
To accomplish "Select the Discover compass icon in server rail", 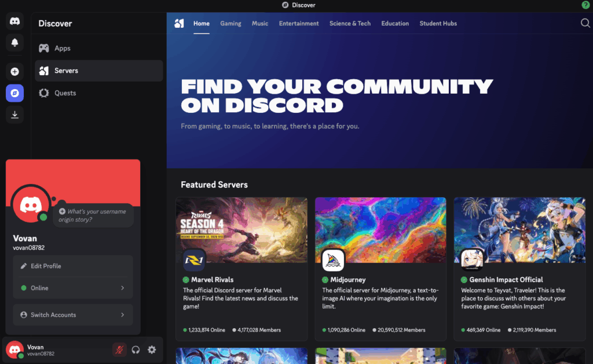I will pos(14,93).
